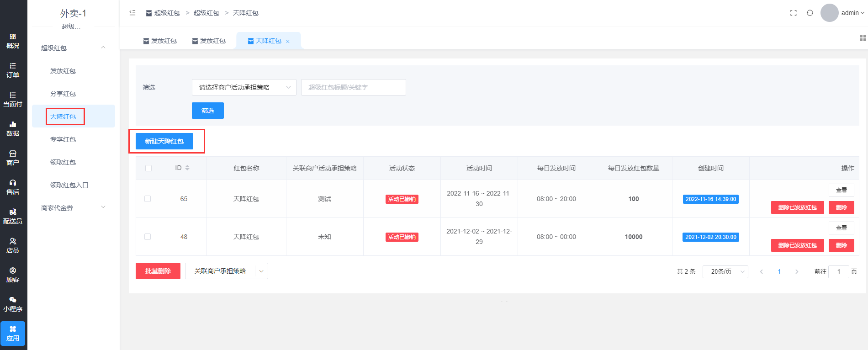This screenshot has width=868, height=350.
Task: Check the row with ID 48
Action: click(148, 237)
